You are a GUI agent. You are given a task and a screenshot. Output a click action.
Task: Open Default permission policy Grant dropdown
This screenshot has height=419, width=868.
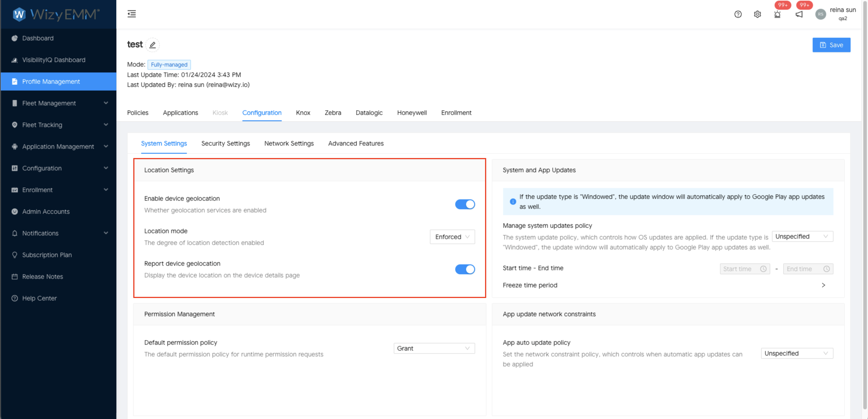(x=434, y=348)
